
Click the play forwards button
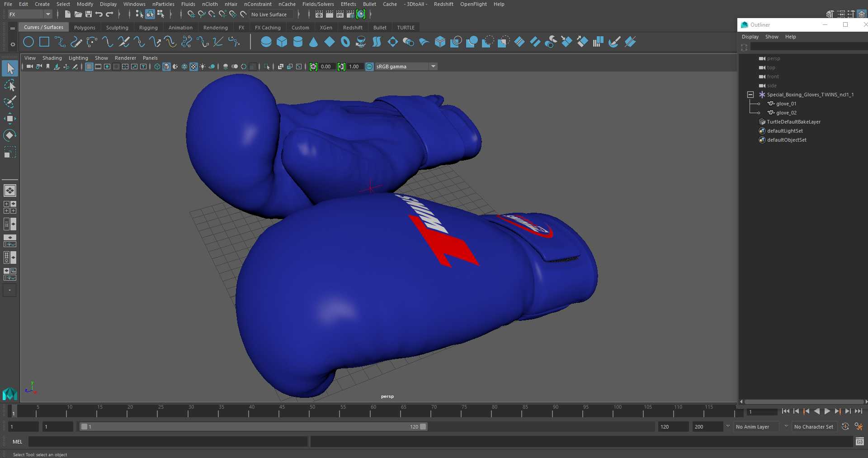827,411
